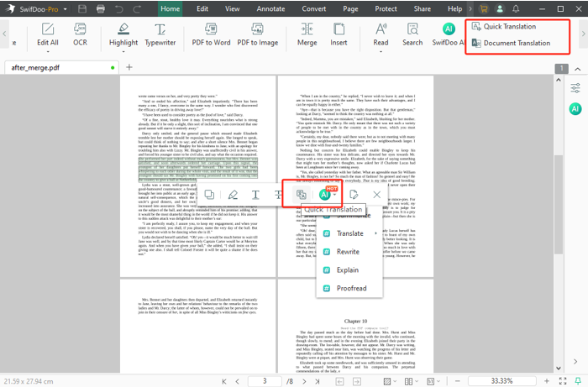Switch to the Page tab
Screen dimensions: 588x387
[350, 8]
